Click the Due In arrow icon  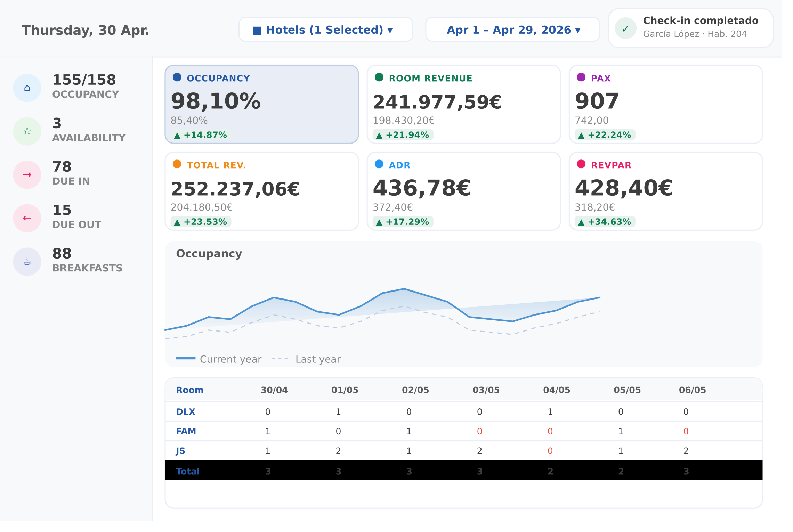[27, 175]
